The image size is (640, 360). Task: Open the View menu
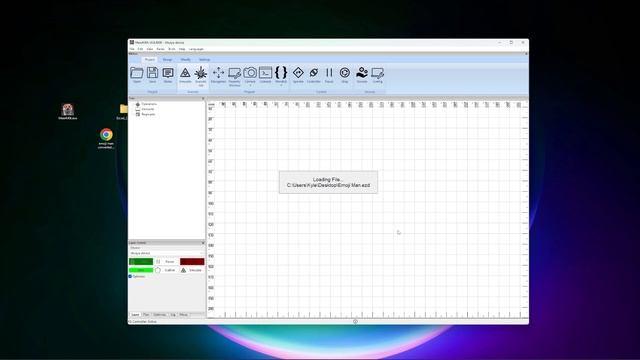(x=150, y=49)
